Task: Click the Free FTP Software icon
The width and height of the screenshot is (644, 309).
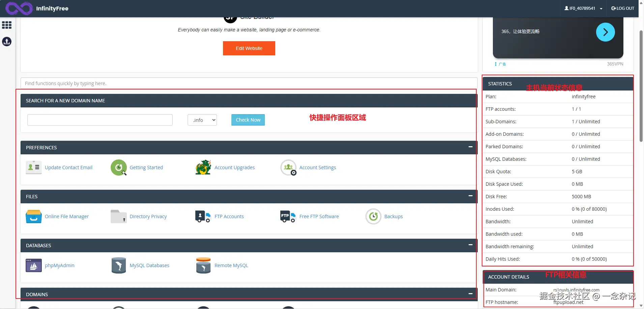Action: point(288,216)
